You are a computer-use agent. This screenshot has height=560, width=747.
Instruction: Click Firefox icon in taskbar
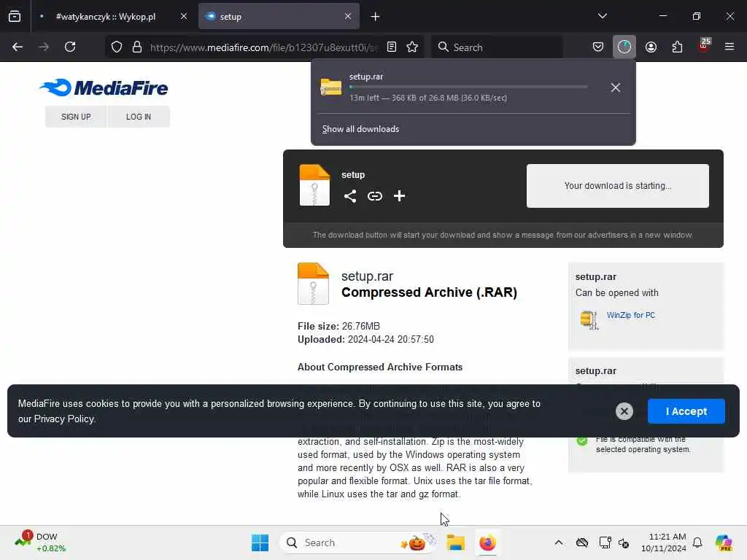487,542
